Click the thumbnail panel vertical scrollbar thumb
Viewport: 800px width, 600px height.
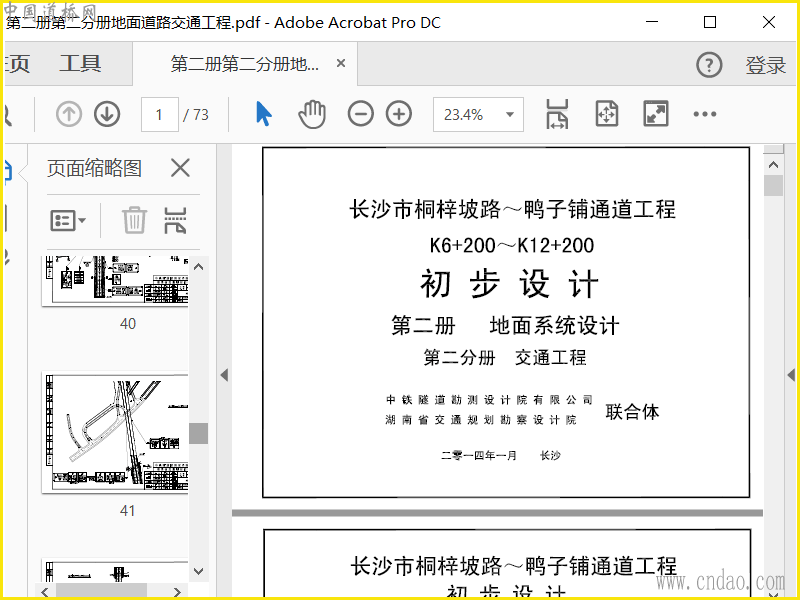pos(198,434)
